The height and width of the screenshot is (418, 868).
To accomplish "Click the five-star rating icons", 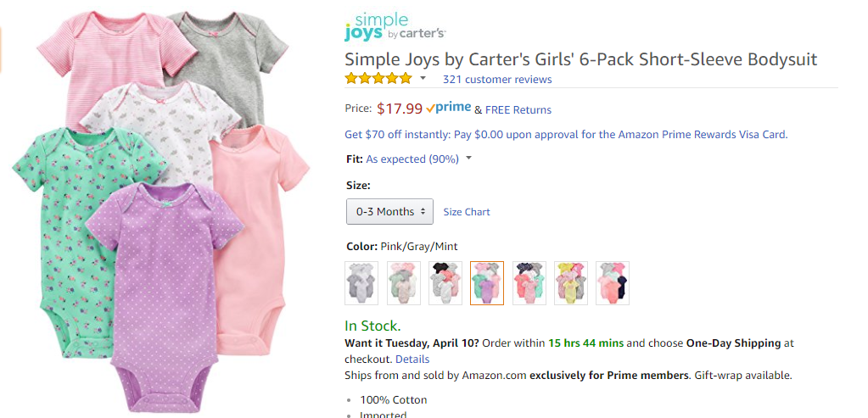I will [378, 79].
